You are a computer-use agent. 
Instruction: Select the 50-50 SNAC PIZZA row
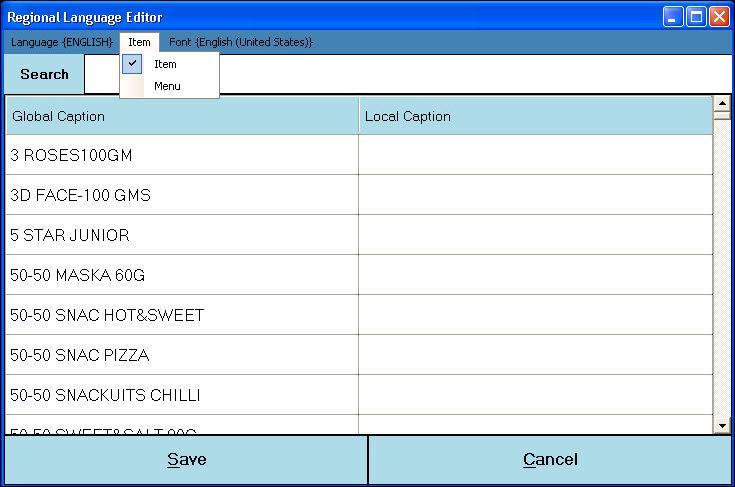[x=182, y=355]
